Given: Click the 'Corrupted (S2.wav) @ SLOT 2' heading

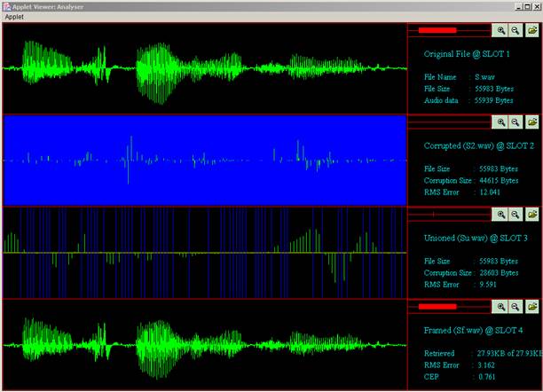Looking at the screenshot, I should click(479, 145).
